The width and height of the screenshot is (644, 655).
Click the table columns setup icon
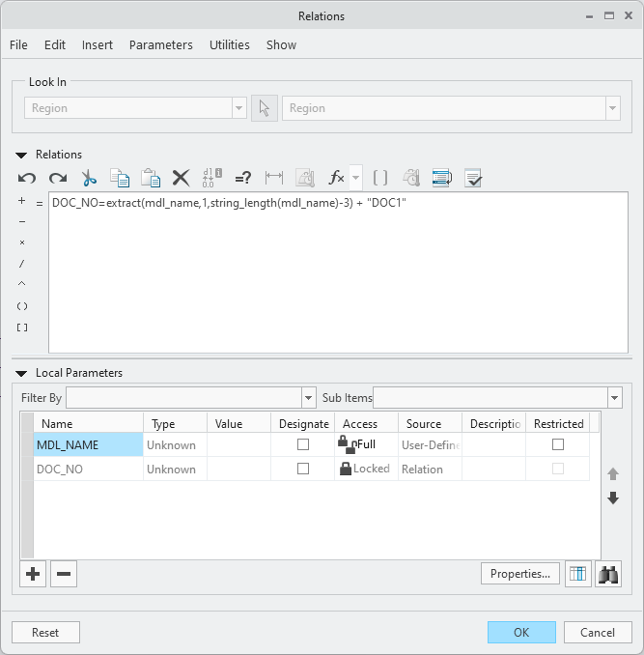(x=577, y=574)
